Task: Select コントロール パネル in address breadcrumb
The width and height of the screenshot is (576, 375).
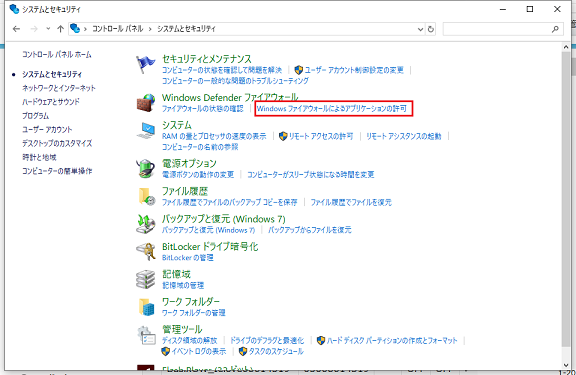Action: pos(117,29)
